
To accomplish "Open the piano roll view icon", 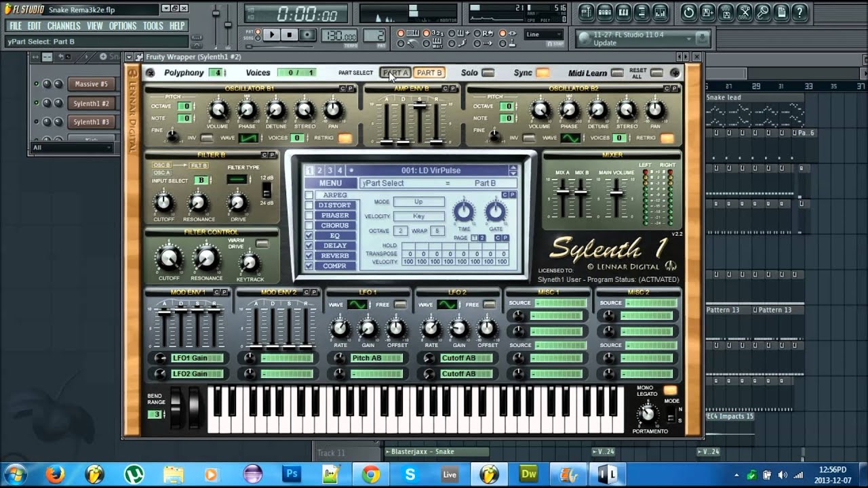I will [623, 12].
